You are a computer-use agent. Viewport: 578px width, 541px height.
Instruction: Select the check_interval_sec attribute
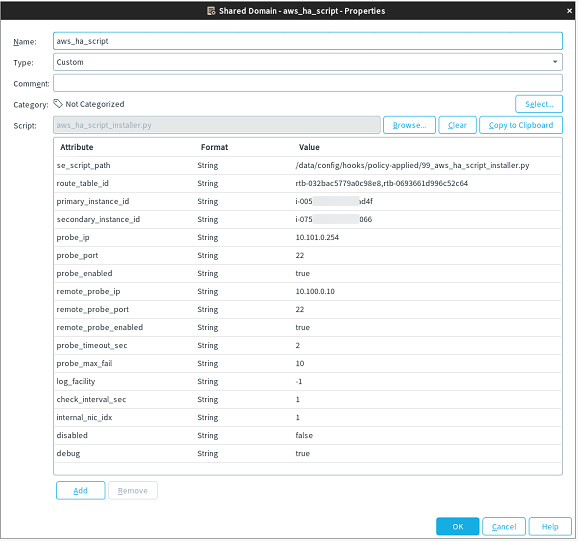click(308, 400)
